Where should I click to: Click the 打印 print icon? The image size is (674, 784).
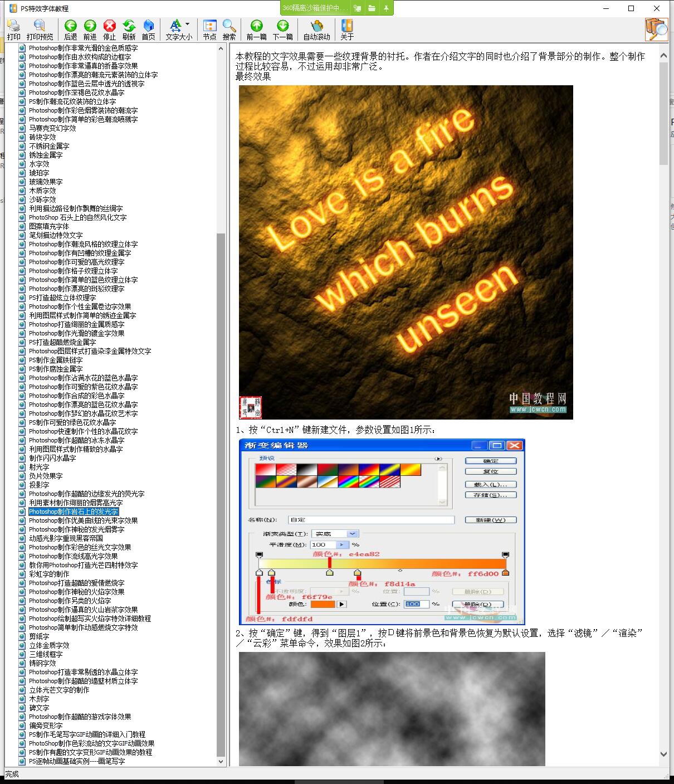pos(14,30)
